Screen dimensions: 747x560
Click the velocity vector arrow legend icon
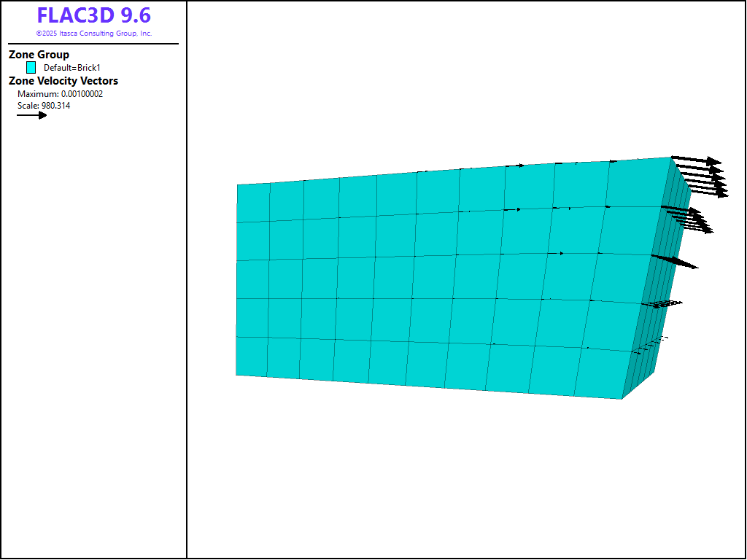click(x=31, y=115)
